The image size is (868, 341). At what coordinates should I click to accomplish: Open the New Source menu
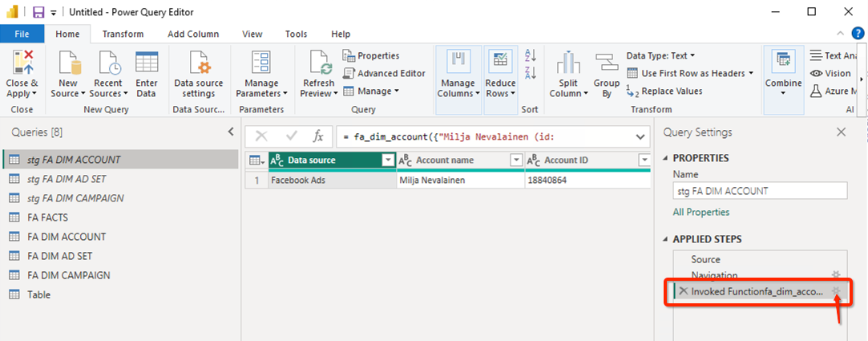point(68,74)
